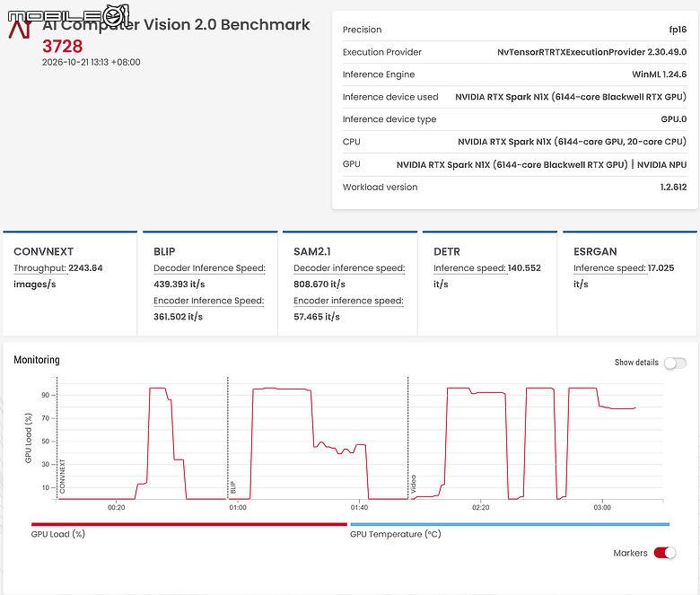
Task: Open the SAM2.1 result card title
Action: tap(312, 252)
